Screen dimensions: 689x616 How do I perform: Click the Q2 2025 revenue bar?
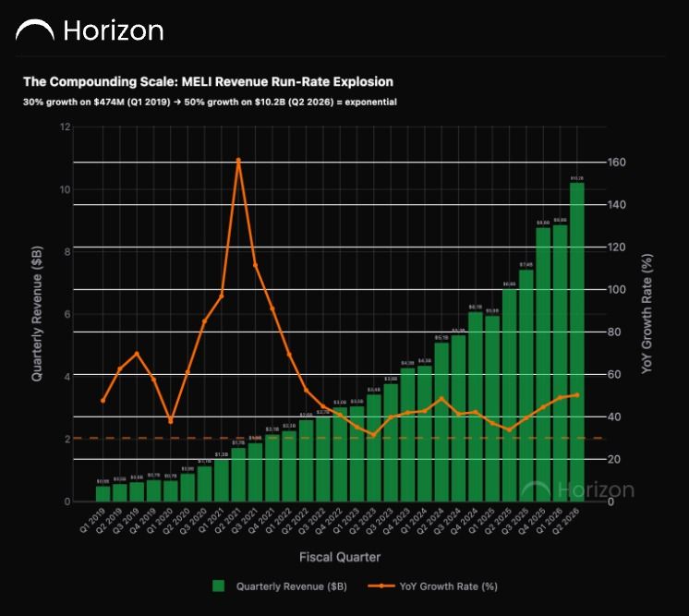coord(509,395)
